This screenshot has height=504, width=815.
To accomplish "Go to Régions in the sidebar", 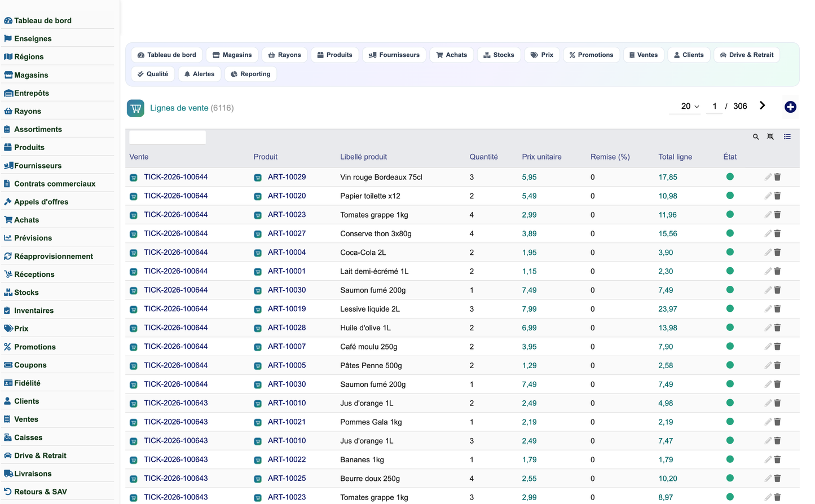I will point(29,57).
